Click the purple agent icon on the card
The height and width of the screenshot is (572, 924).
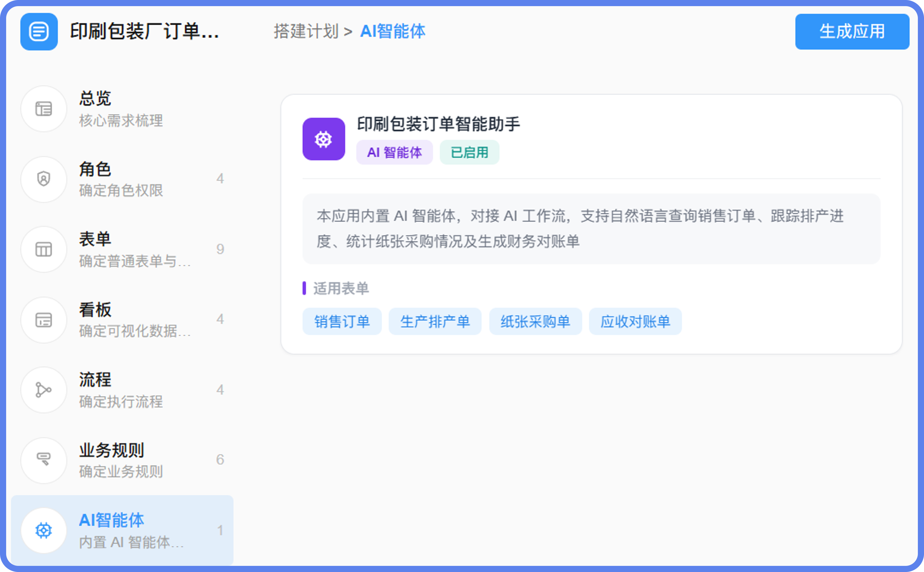(x=324, y=139)
